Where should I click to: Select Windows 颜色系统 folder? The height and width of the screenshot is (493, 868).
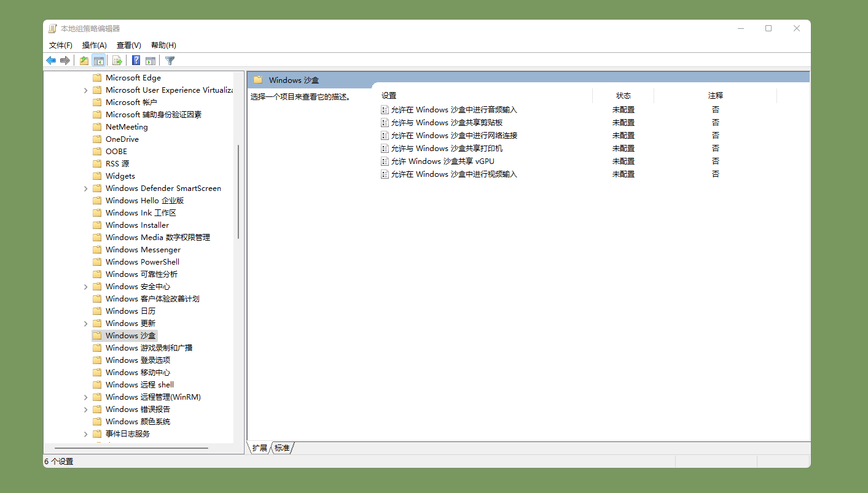[138, 422]
